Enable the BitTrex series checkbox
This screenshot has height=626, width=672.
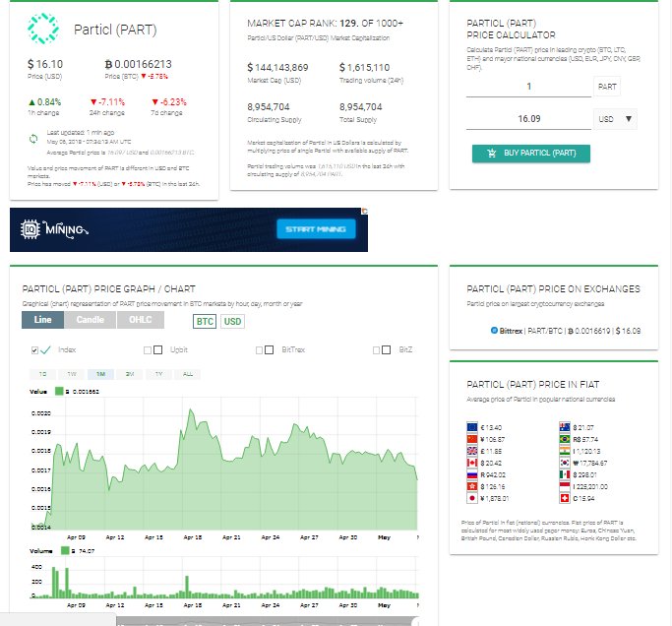(x=259, y=349)
